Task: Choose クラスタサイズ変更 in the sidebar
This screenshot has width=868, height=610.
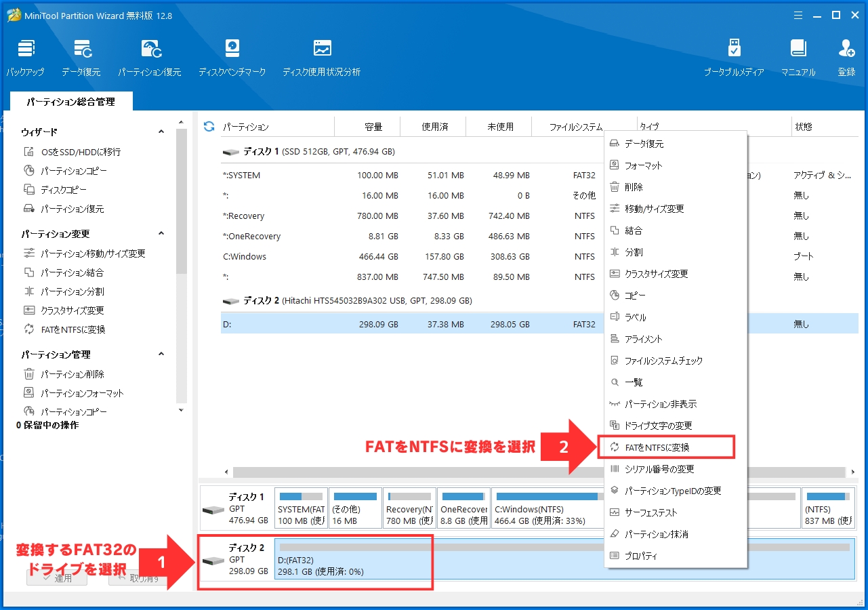Action: (x=64, y=310)
